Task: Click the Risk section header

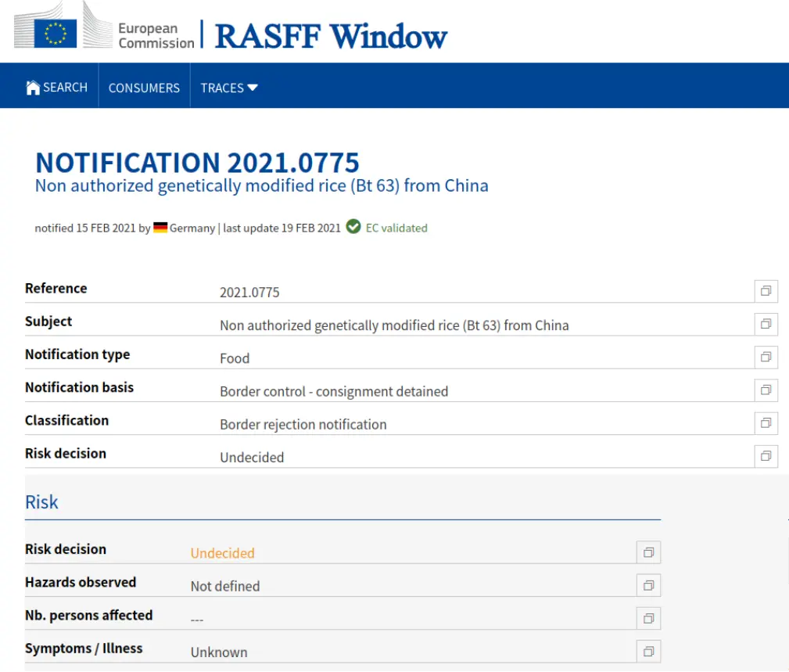Action: 41,502
